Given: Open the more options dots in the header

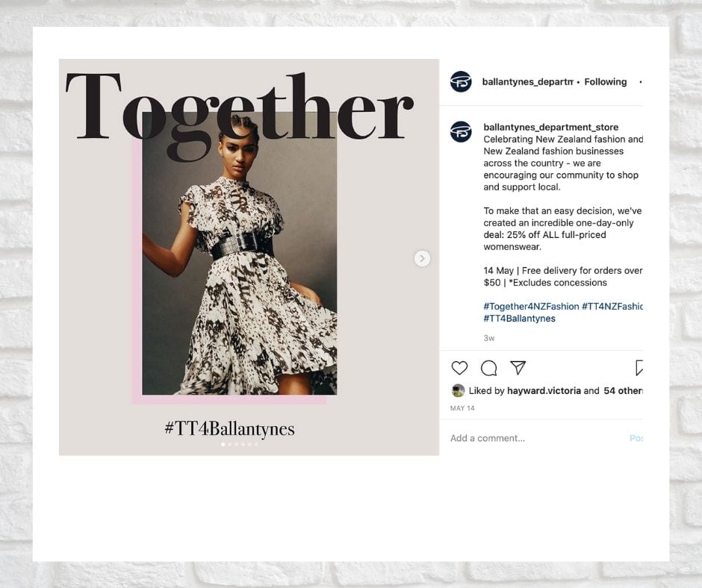Looking at the screenshot, I should [641, 82].
